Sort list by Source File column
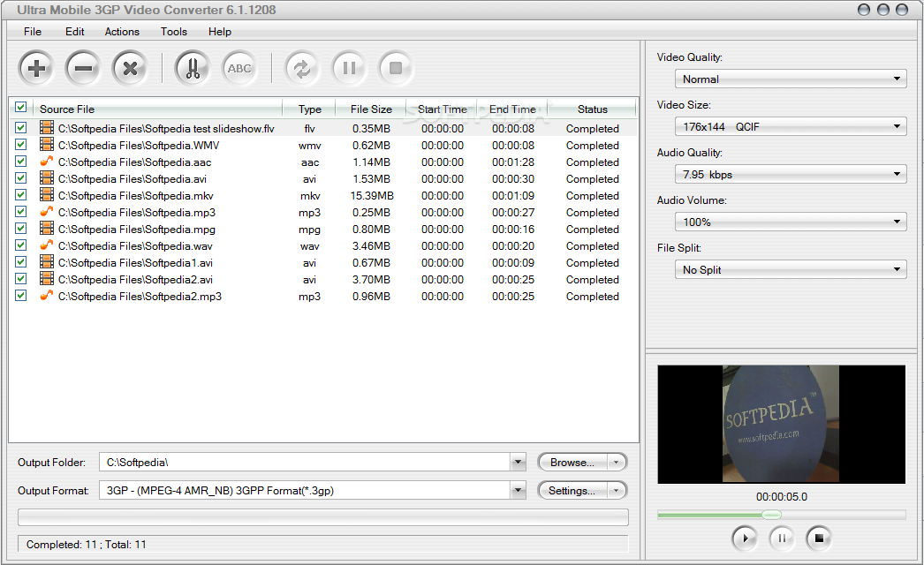Image resolution: width=924 pixels, height=565 pixels. (x=158, y=109)
